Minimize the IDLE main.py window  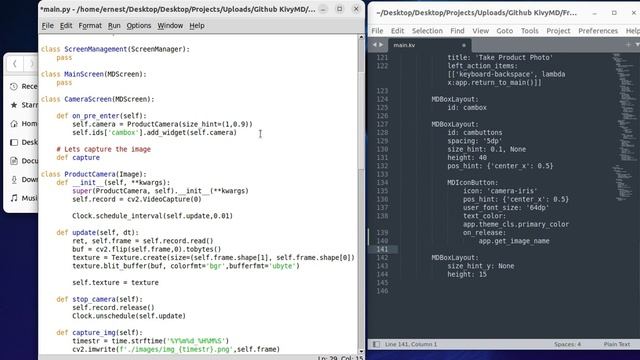click(323, 9)
